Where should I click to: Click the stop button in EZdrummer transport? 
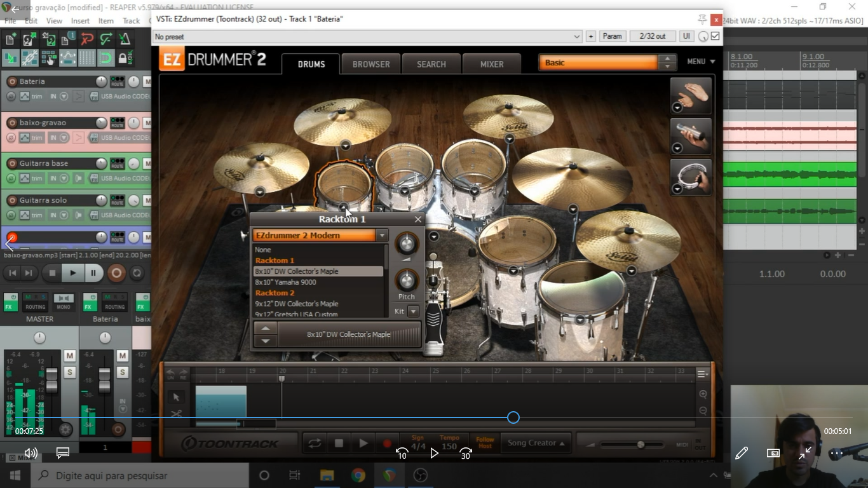pyautogui.click(x=339, y=444)
